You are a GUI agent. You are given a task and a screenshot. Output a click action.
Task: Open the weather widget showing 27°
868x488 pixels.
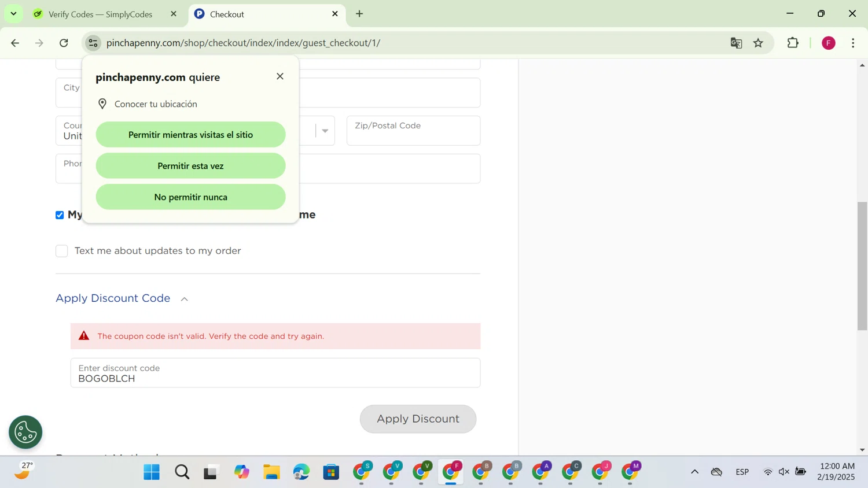[x=23, y=472]
